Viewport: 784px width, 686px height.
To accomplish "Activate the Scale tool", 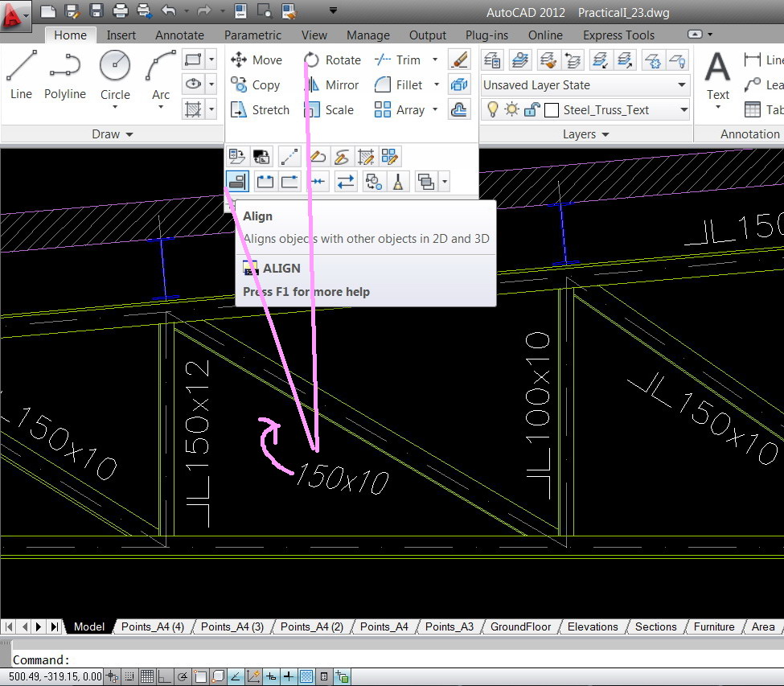I will (x=338, y=109).
